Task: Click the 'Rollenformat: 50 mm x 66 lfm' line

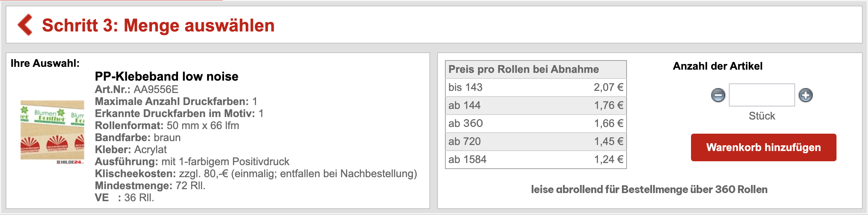Action: click(167, 126)
